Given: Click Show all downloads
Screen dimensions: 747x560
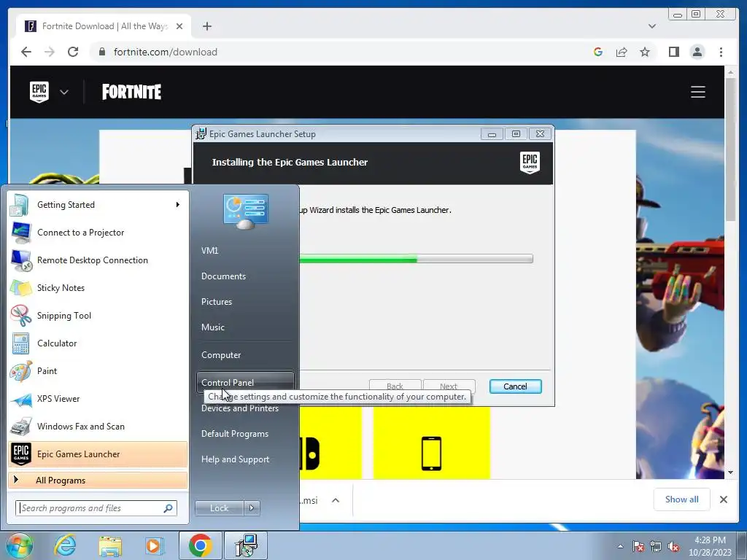Looking at the screenshot, I should coord(682,499).
